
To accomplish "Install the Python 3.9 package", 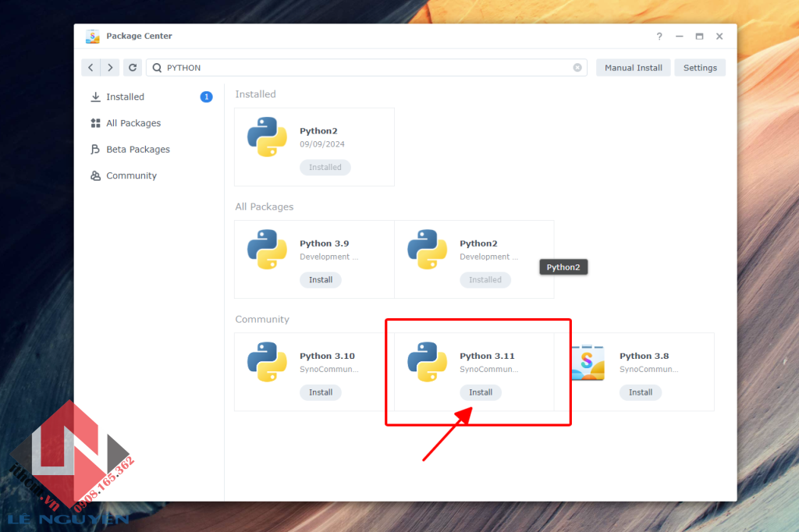I will coord(321,280).
